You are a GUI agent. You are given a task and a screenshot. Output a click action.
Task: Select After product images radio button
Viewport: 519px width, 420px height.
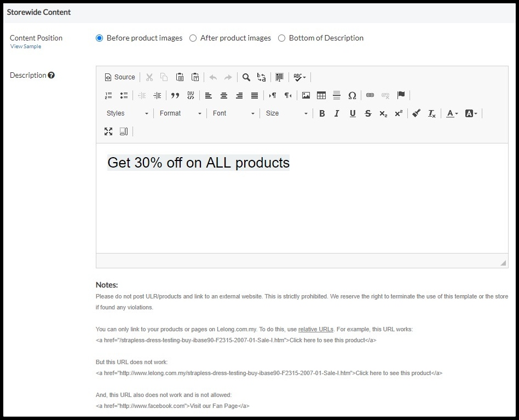pos(193,38)
